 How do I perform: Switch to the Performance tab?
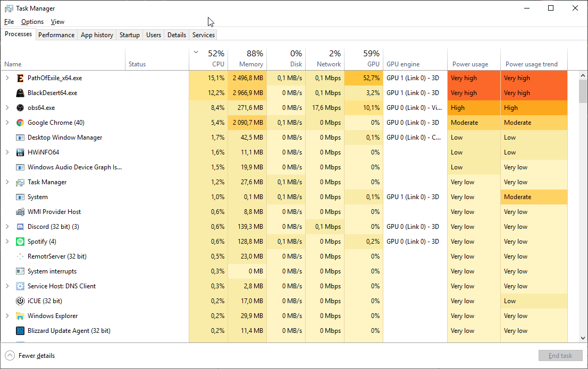[56, 35]
